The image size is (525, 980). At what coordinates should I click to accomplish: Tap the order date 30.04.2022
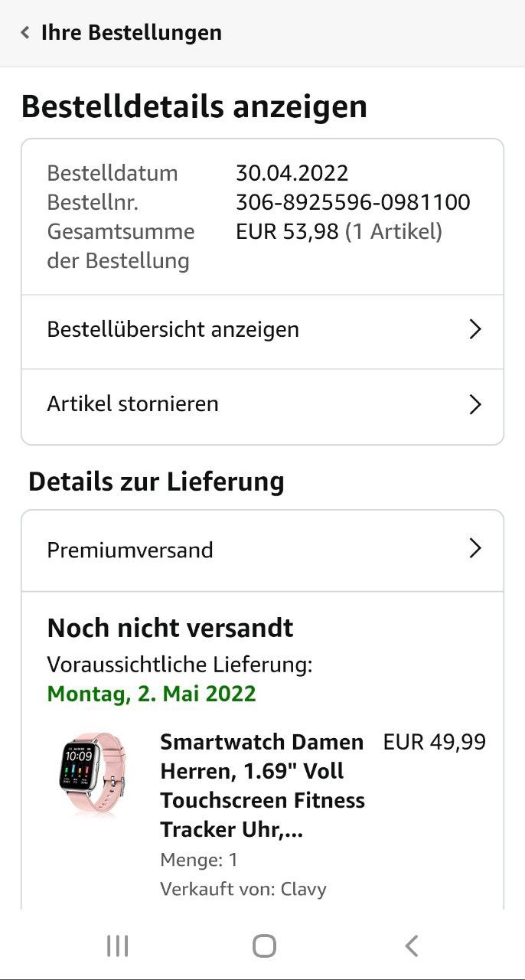(292, 173)
